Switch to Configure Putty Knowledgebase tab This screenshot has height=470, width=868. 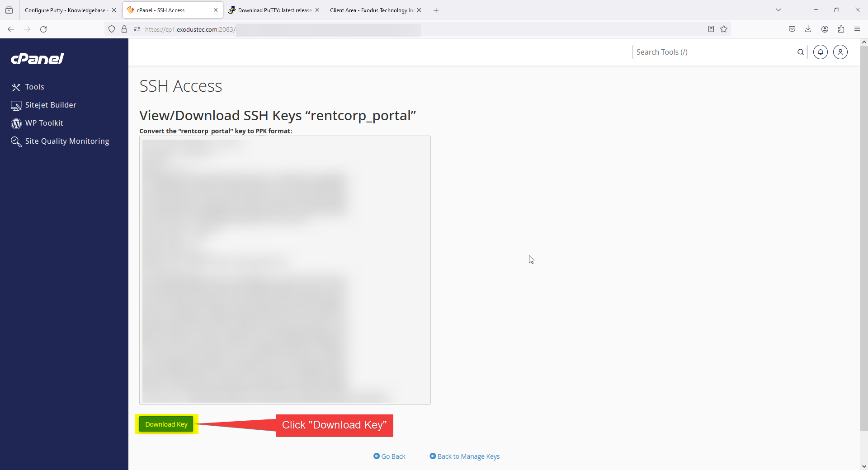tap(66, 10)
